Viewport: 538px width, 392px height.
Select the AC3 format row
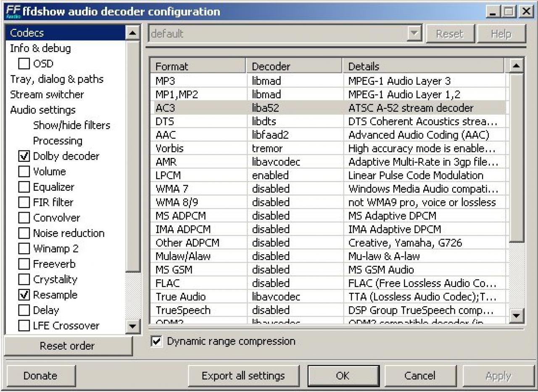(x=328, y=108)
